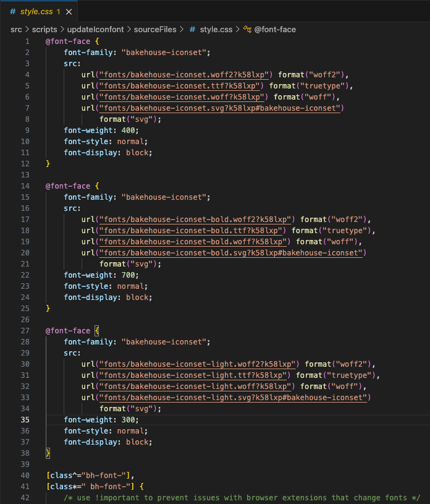Click the @font-face symbol icon in the breadcrumb
430x504 pixels.
[x=247, y=29]
